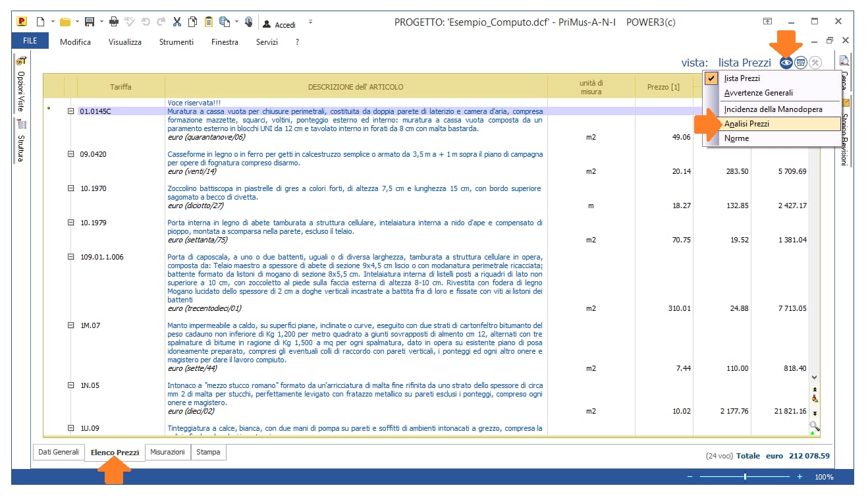Toggle the greyed tools circle icon in vista bar
Screen dimensions: 868x498
815,63
